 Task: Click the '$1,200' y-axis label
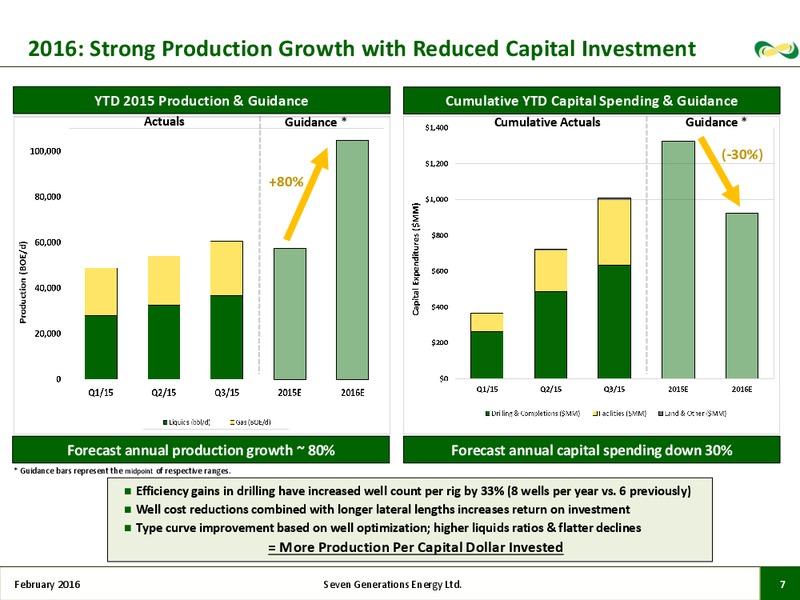coord(437,164)
